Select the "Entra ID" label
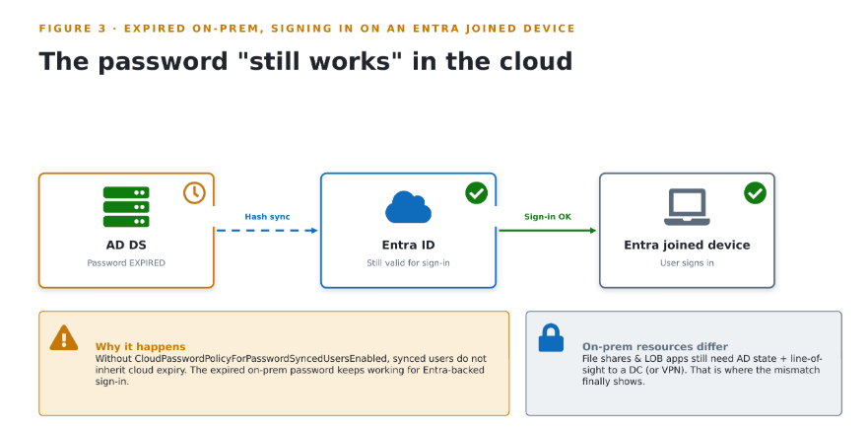Viewport: 868px width, 430px height. click(x=409, y=245)
